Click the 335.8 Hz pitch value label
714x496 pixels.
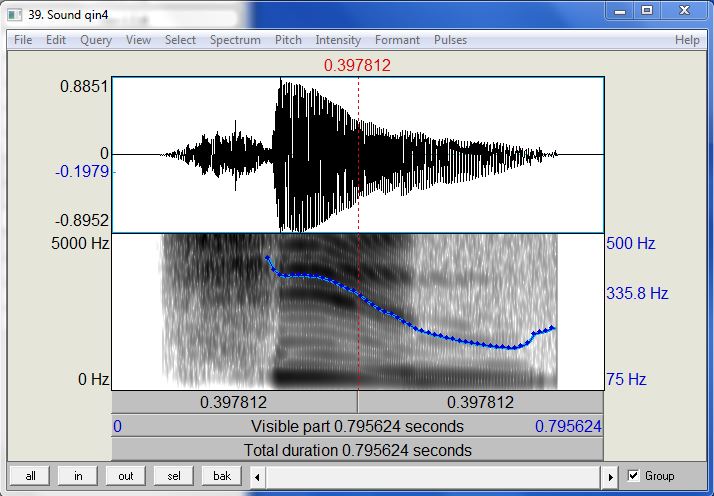point(637,293)
